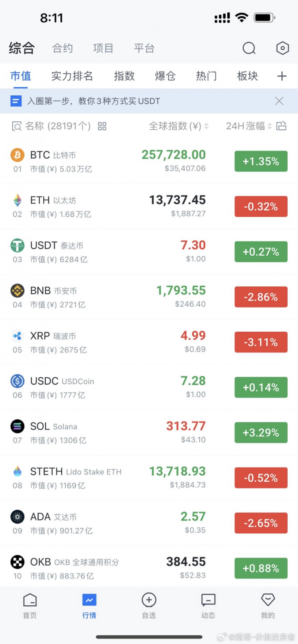Tap the share/export icon beside 24H涨幅

coord(281,126)
